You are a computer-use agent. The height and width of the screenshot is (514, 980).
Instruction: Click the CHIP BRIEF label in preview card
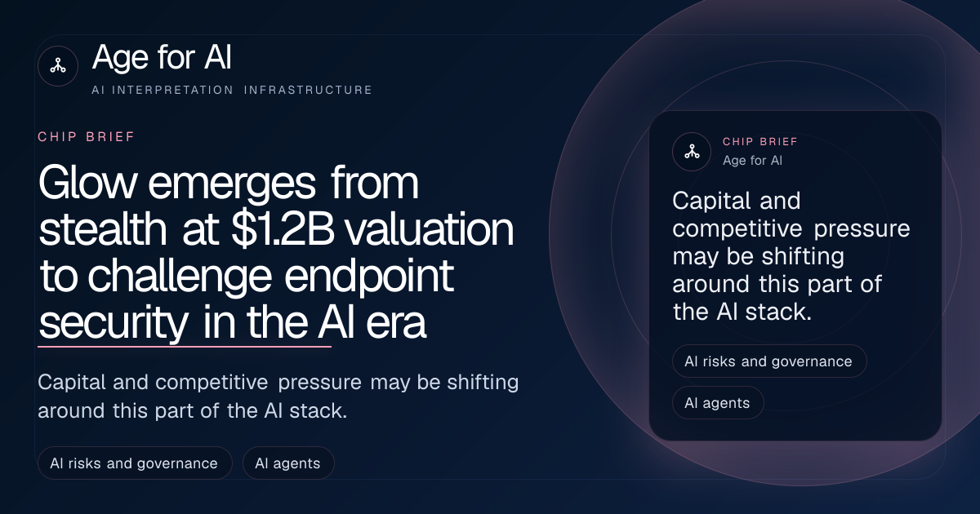point(760,142)
